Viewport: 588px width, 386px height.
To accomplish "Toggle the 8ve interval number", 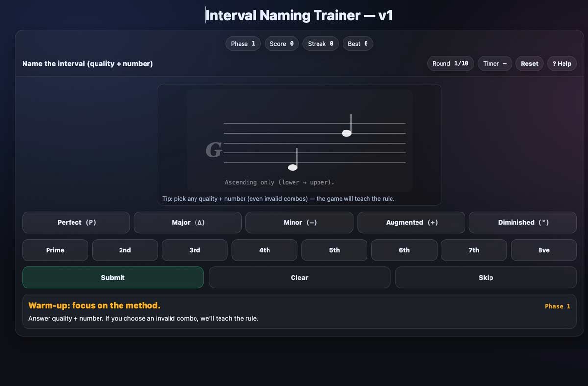I will (x=543, y=250).
